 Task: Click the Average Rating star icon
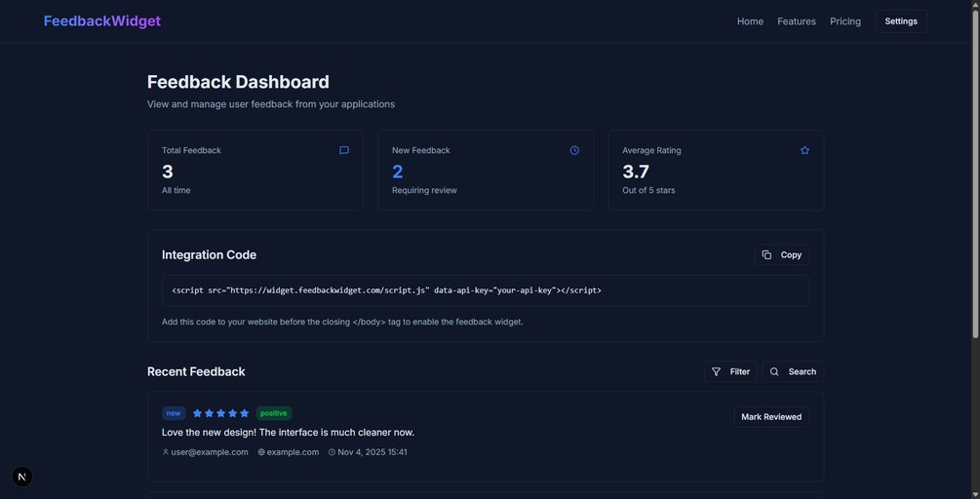pyautogui.click(x=805, y=150)
